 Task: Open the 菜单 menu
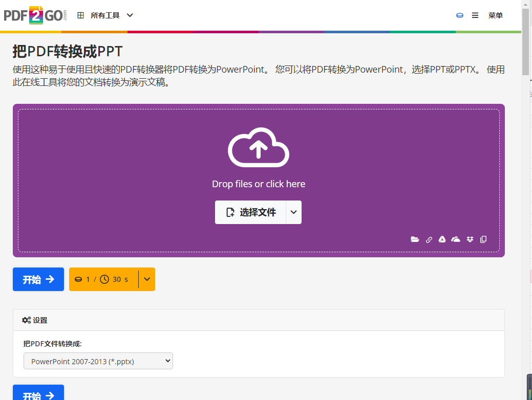click(x=495, y=15)
